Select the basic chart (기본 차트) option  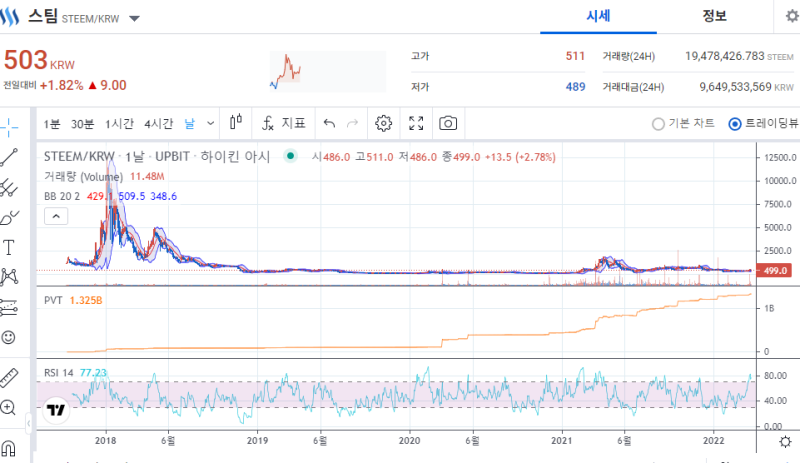click(x=683, y=124)
